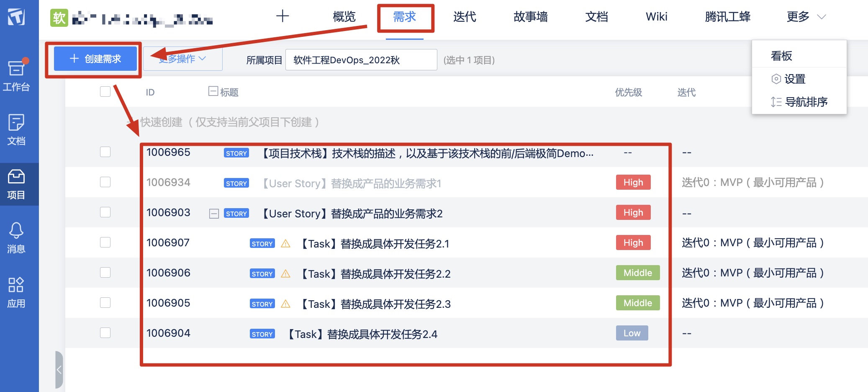Check the box for requirement 1006934
Viewport: 868px width, 392px height.
105,182
